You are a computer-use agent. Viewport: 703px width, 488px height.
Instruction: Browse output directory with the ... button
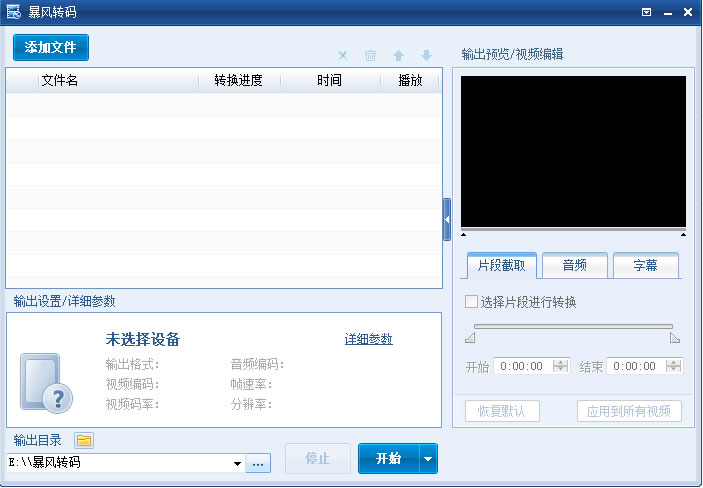(x=258, y=463)
